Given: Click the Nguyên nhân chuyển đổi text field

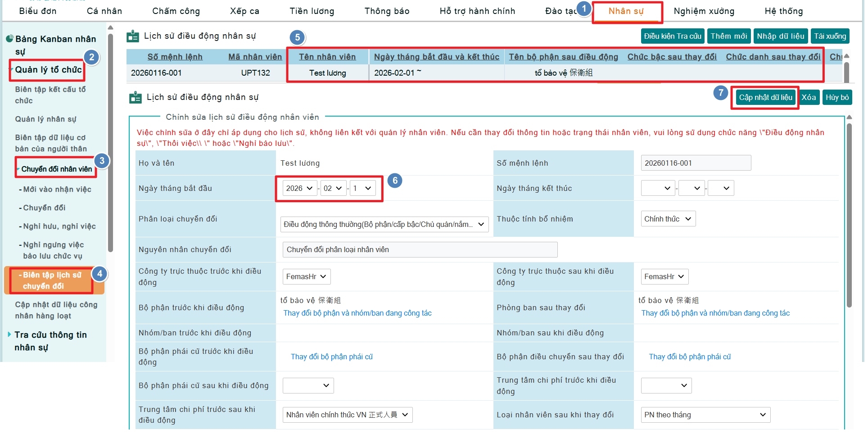Looking at the screenshot, I should click(420, 249).
